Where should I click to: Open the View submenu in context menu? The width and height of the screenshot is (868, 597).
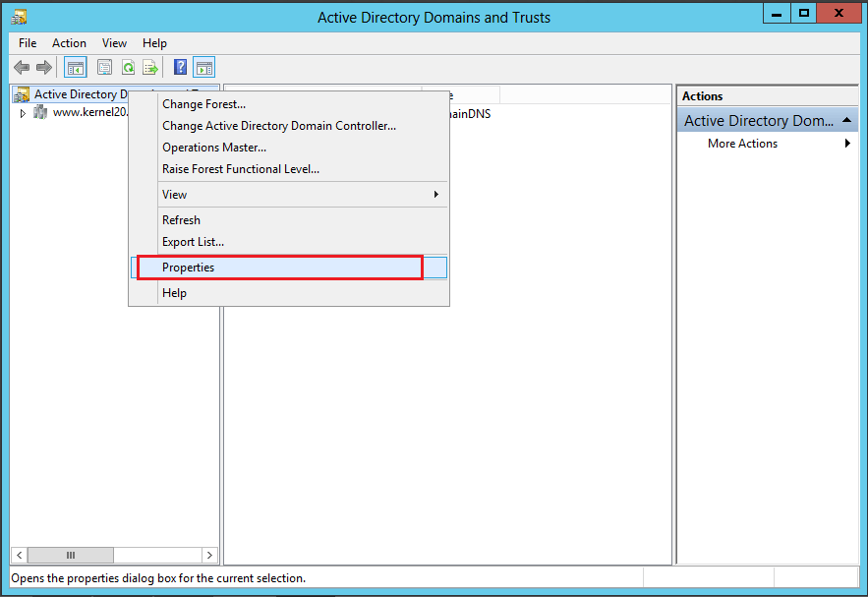pos(288,195)
